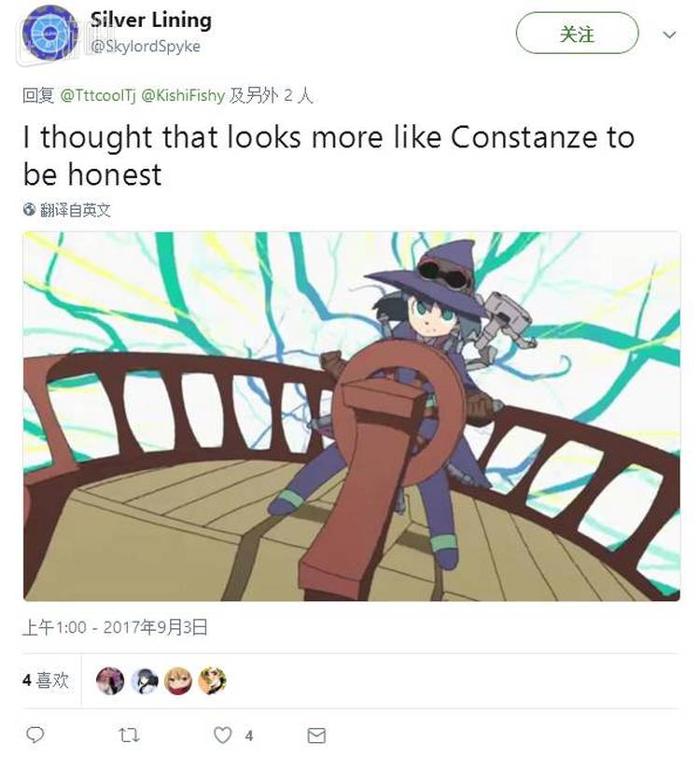700x769 pixels.
Task: Open second liker's dark-haired avatar
Action: (x=145, y=681)
